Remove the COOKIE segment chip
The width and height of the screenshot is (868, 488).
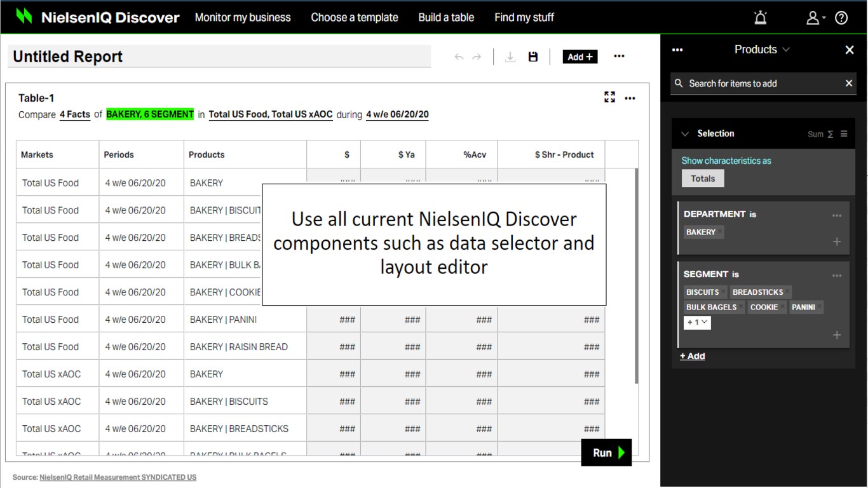[x=782, y=306]
